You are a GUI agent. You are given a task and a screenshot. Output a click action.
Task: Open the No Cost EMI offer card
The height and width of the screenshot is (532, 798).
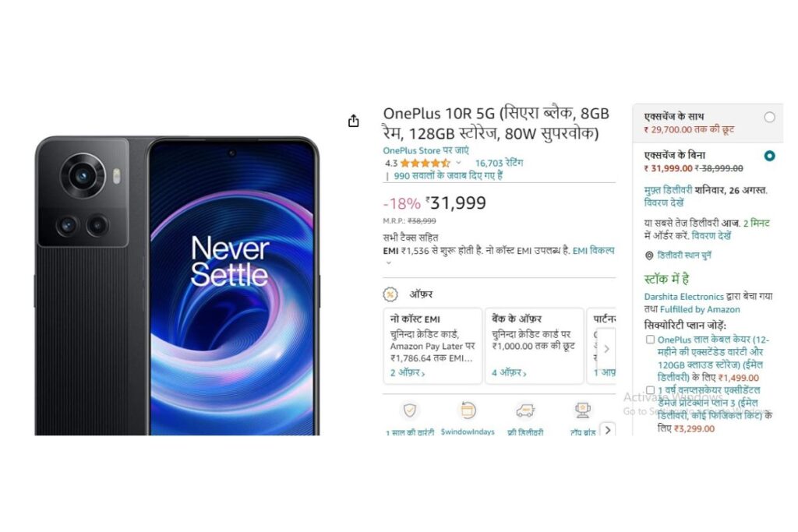[x=433, y=346]
